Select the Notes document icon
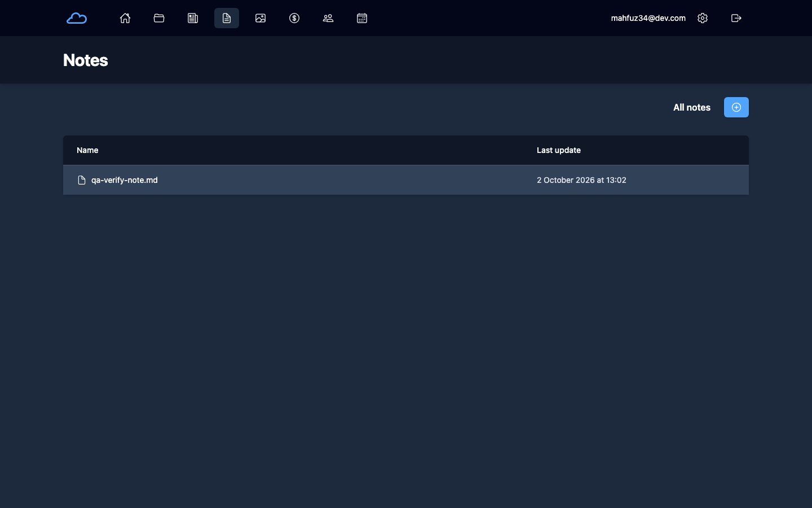This screenshot has height=508, width=812. pos(227,18)
